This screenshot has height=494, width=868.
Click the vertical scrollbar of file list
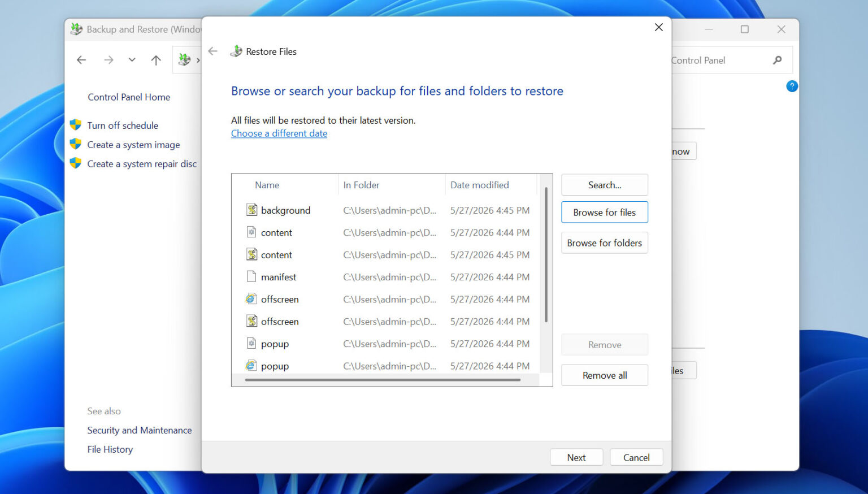pos(546,254)
